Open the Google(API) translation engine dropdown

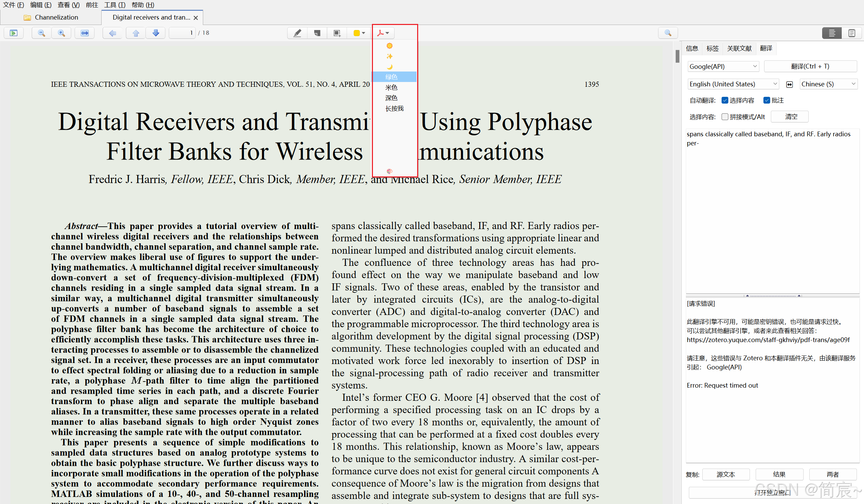click(723, 66)
